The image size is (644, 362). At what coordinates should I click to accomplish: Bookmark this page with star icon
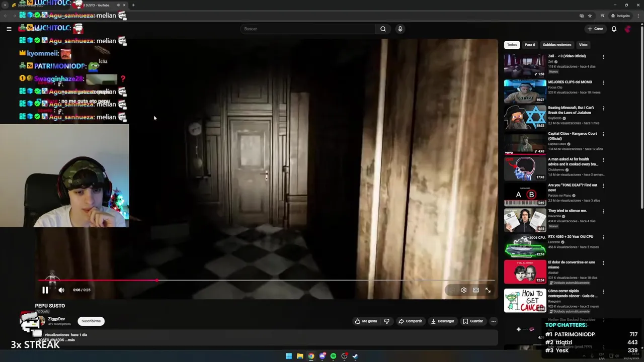point(590,16)
